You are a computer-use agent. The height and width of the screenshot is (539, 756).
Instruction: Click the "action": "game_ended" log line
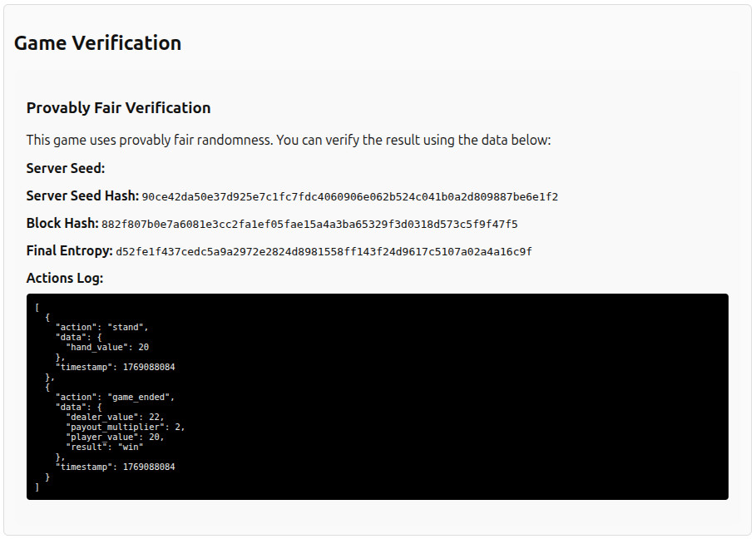pyautogui.click(x=115, y=397)
